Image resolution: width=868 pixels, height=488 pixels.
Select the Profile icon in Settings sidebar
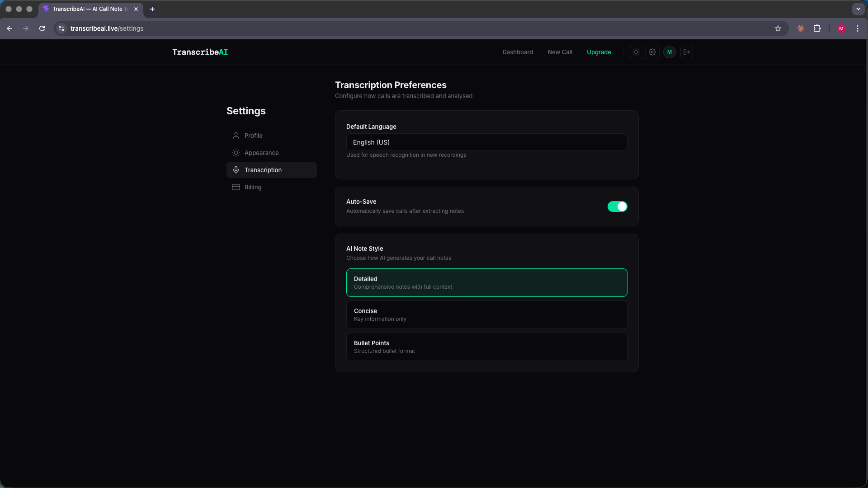tap(236, 136)
